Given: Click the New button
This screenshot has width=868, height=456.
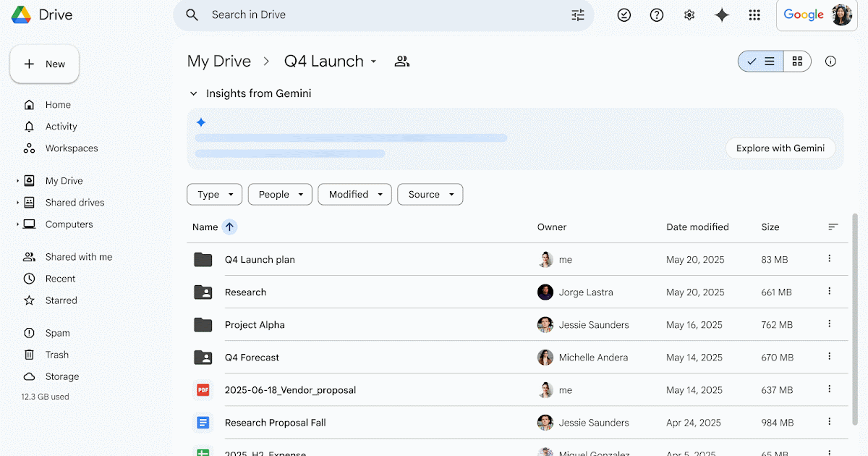Looking at the screenshot, I should pyautogui.click(x=44, y=64).
